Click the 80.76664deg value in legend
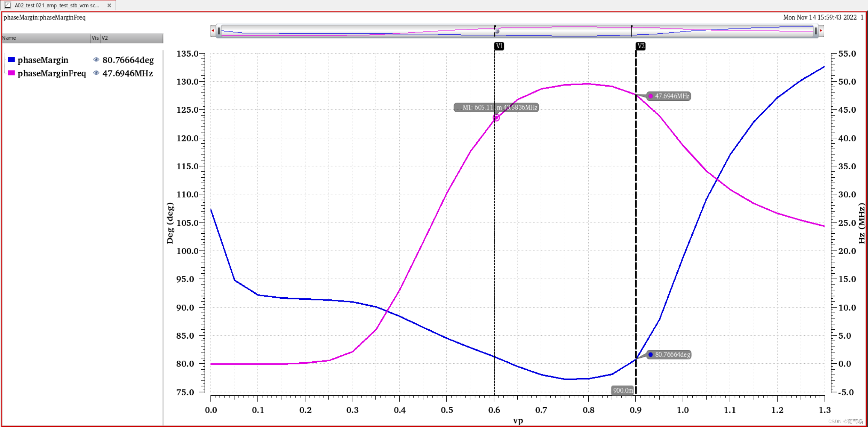The width and height of the screenshot is (868, 427). [x=128, y=60]
